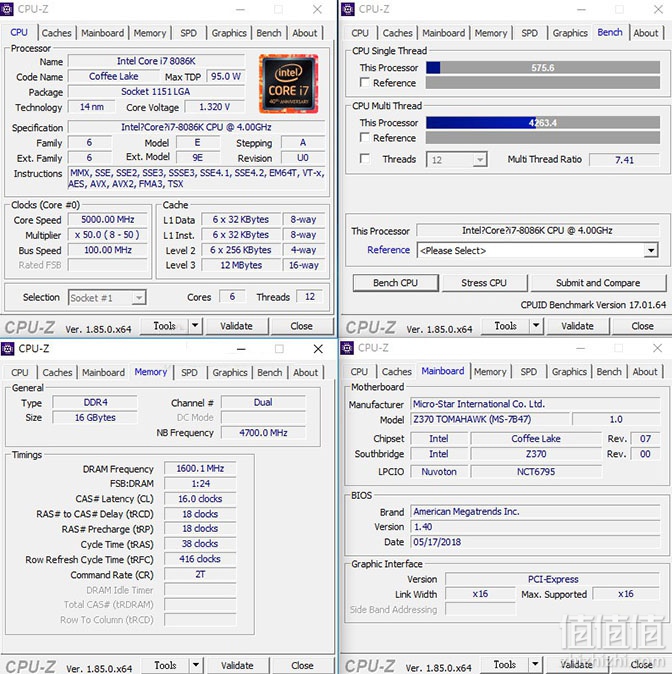Click the Bench CPU button
672x674 pixels.
[x=396, y=283]
